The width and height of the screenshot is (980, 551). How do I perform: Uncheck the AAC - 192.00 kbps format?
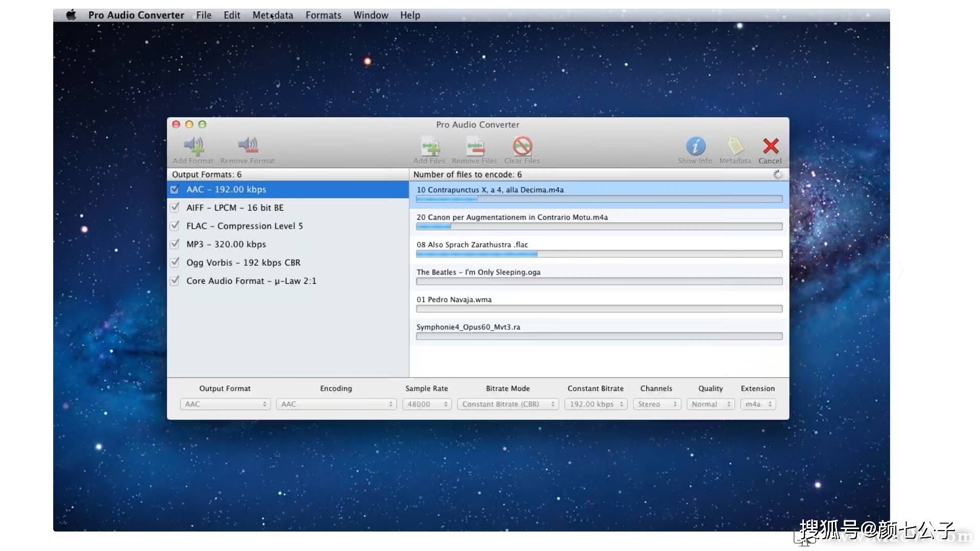tap(175, 189)
